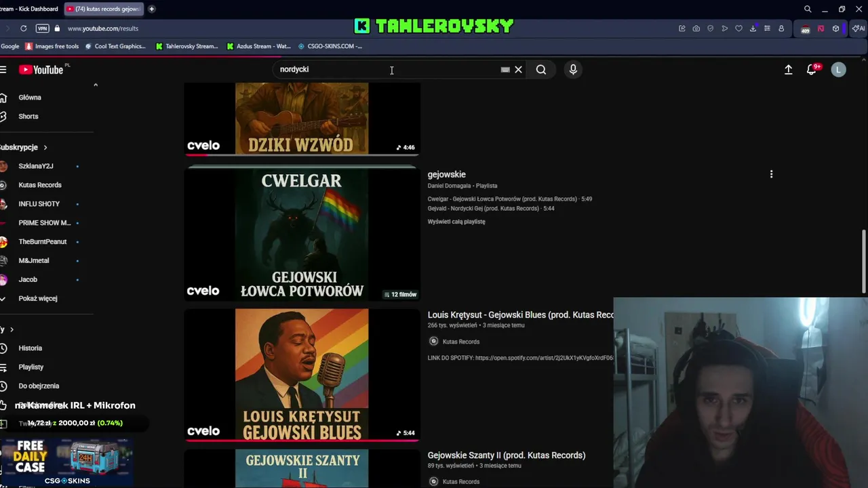Click the browser profile person icon

click(x=781, y=28)
